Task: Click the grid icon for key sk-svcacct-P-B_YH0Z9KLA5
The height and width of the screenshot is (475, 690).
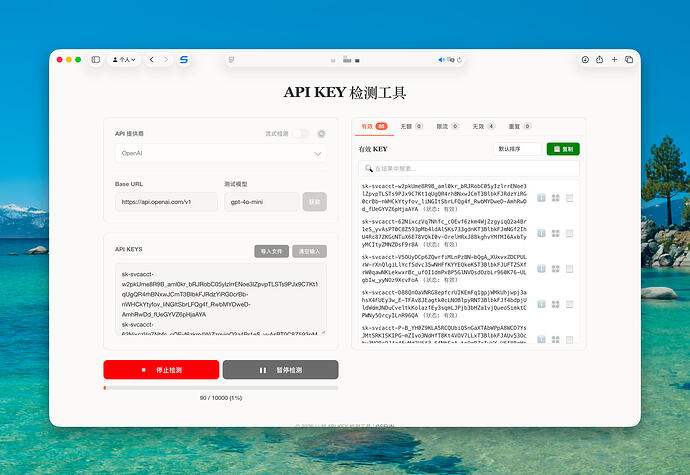Action: [556, 339]
